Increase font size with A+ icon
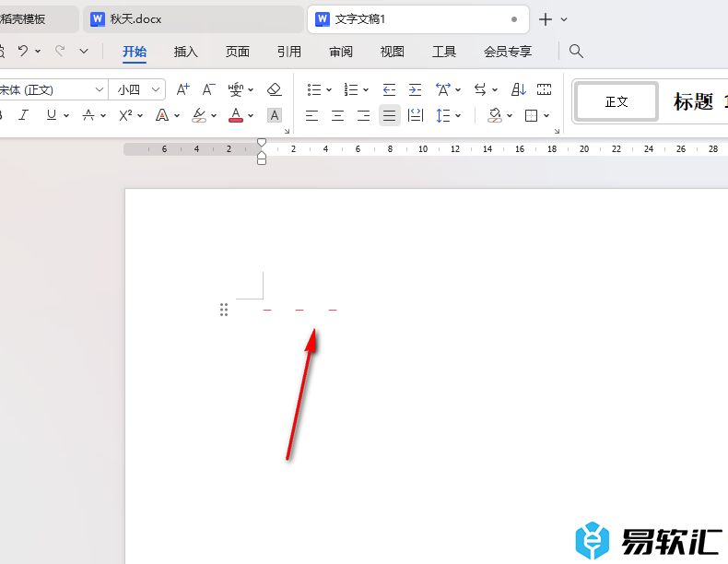 [x=183, y=89]
